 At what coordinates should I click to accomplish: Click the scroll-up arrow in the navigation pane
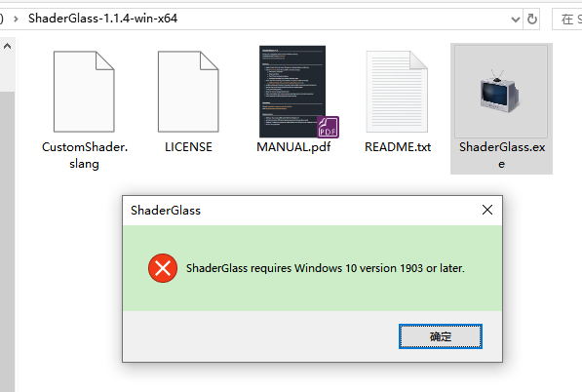click(x=7, y=47)
